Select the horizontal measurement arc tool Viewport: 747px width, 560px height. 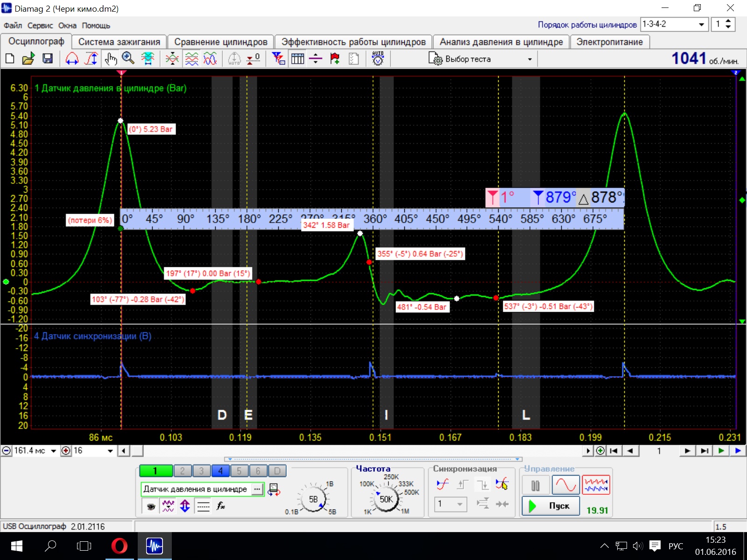72,59
